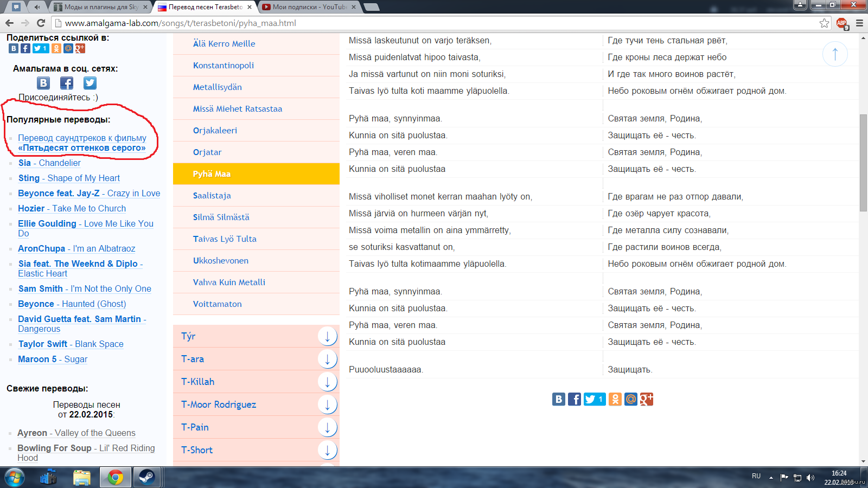Share via Facebook icon below lyrics
This screenshot has height=488, width=868.
[574, 400]
